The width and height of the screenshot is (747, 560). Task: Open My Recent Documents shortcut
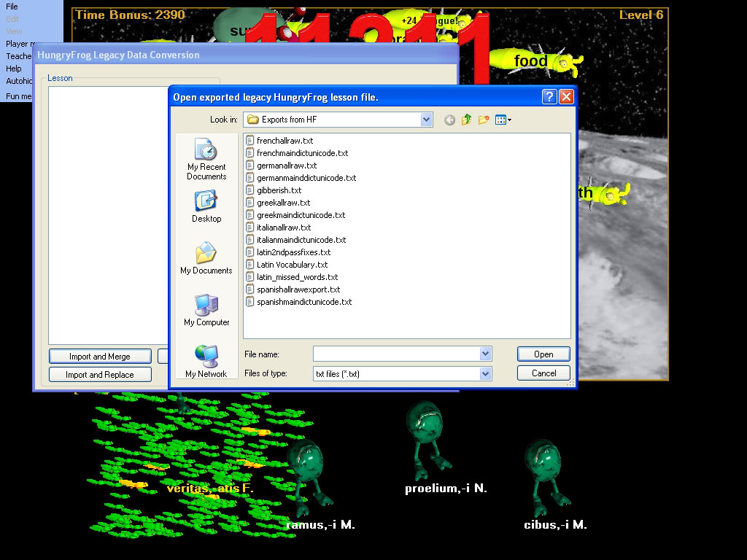(x=206, y=160)
